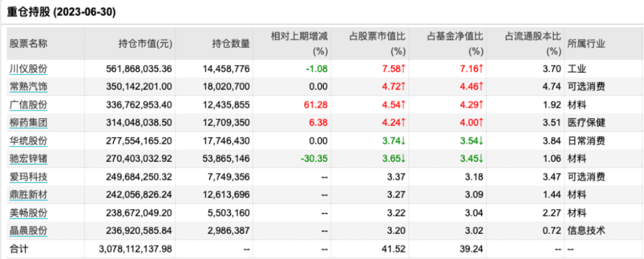Click the green 3.45 ratio value
The height and width of the screenshot is (259, 644).
(x=473, y=159)
